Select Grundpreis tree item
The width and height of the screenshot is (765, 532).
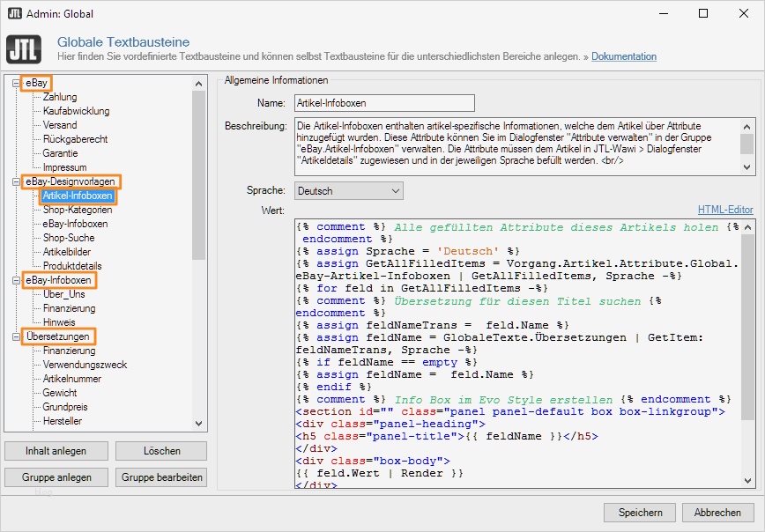(x=65, y=407)
